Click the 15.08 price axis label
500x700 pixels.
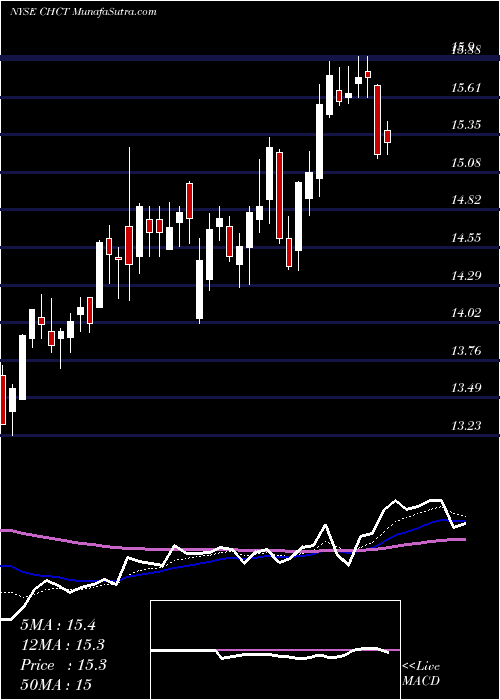[466, 162]
